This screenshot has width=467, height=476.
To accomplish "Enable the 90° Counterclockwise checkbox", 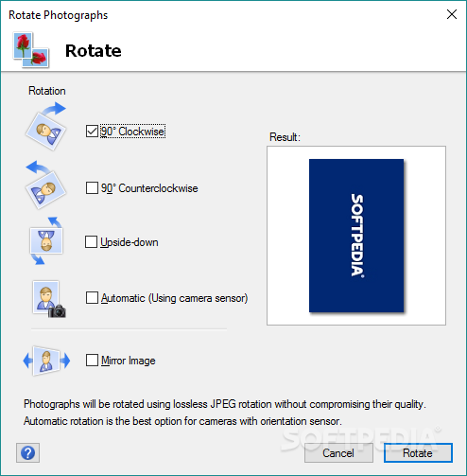I will coord(92,188).
